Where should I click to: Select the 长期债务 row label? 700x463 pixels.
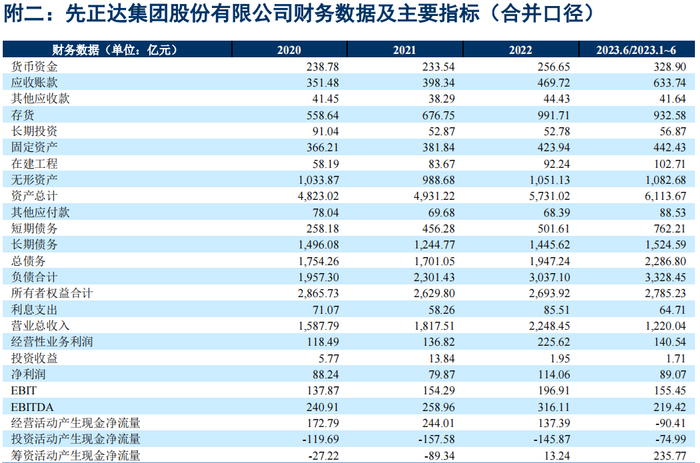[x=34, y=245]
